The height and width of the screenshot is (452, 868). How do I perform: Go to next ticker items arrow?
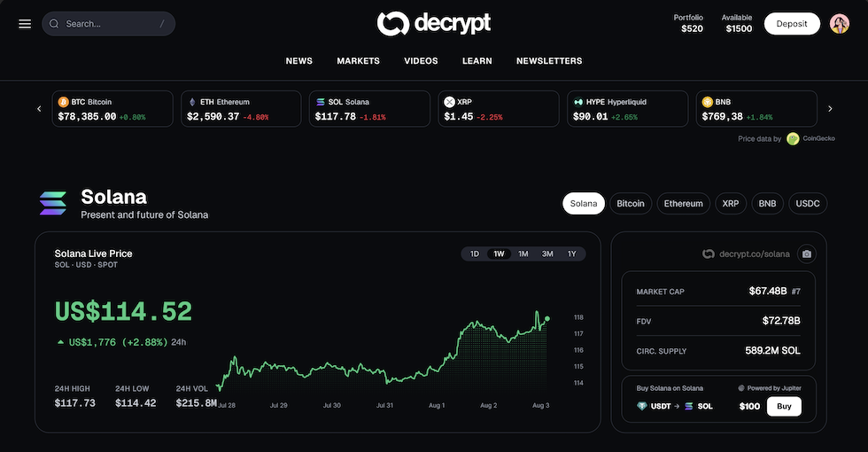pyautogui.click(x=830, y=108)
